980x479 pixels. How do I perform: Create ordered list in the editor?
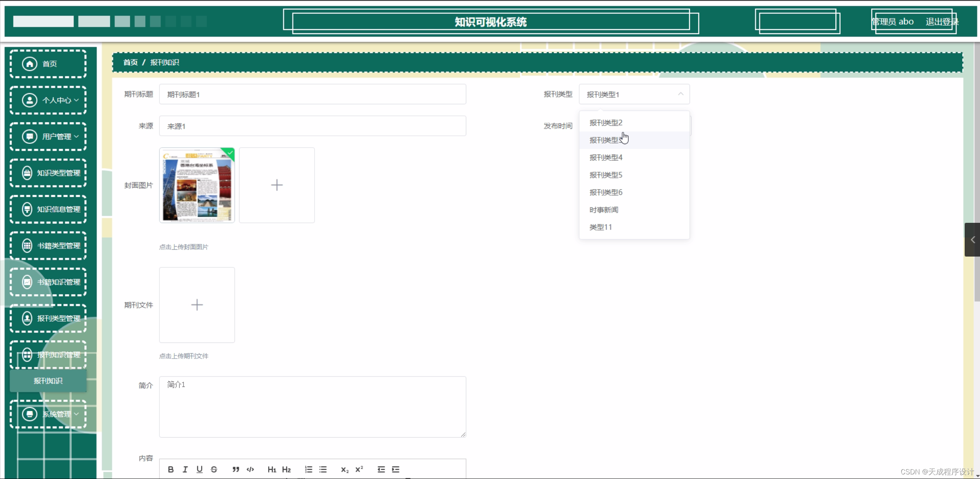(308, 469)
